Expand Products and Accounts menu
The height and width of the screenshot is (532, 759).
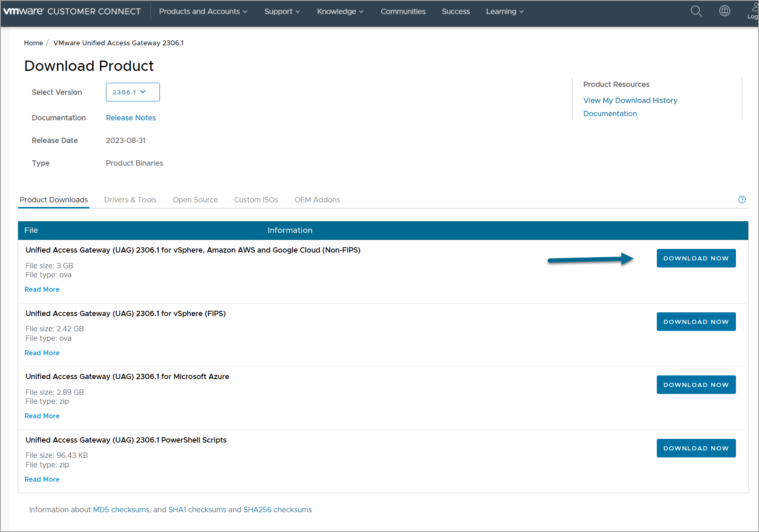pos(203,12)
